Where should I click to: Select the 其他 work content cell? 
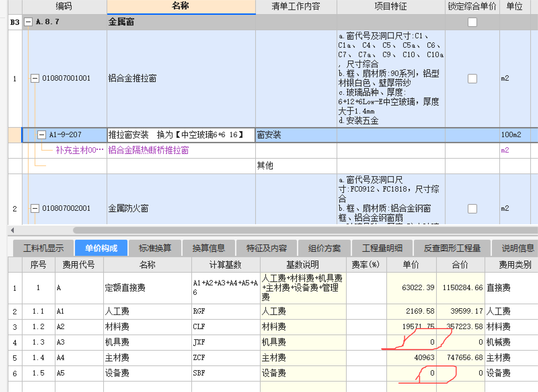(x=296, y=166)
